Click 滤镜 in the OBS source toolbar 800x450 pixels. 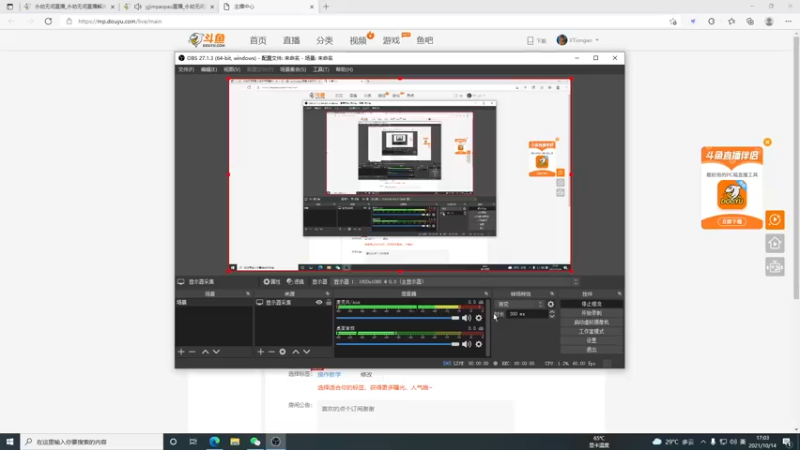tap(295, 282)
